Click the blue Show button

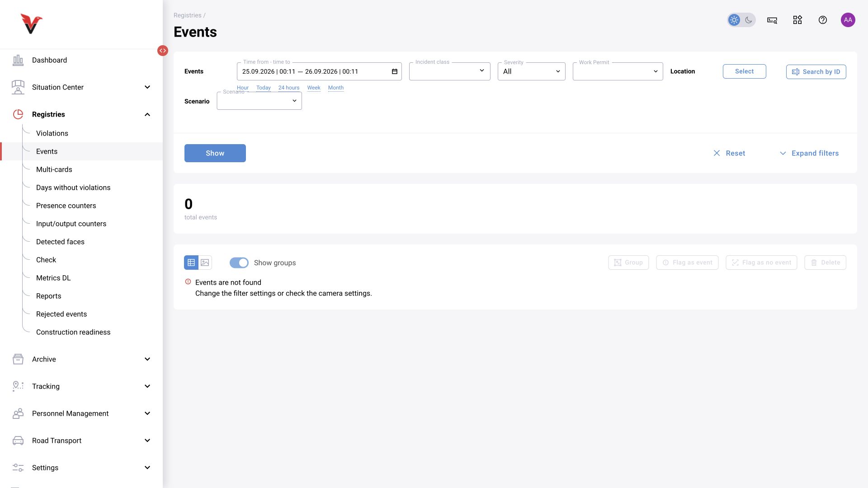point(215,153)
